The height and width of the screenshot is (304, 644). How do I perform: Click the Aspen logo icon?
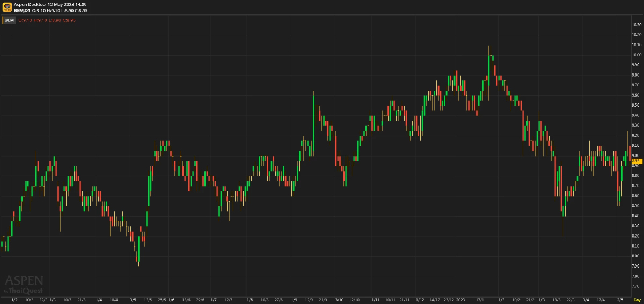click(x=6, y=7)
